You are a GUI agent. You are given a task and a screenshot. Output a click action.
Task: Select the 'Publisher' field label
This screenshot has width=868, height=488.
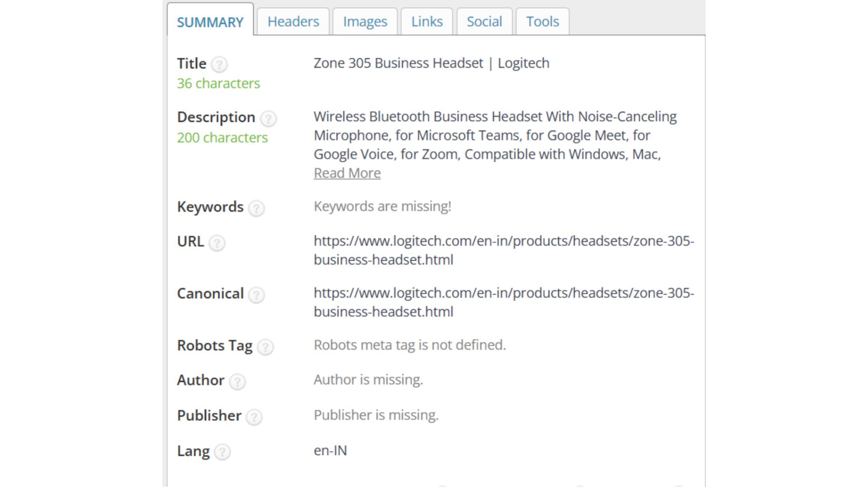point(209,415)
